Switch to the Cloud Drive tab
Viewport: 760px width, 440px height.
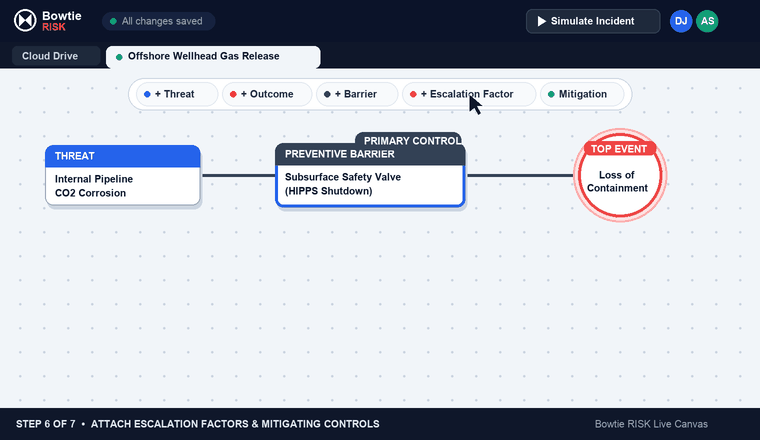click(x=56, y=56)
